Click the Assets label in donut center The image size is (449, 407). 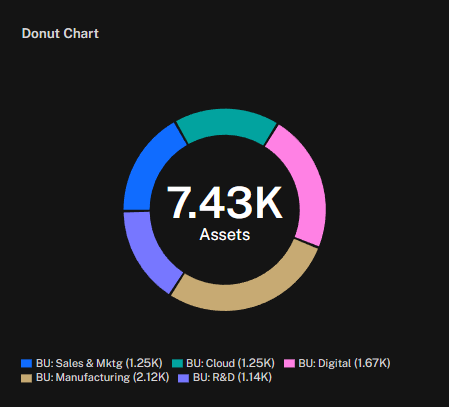point(225,235)
